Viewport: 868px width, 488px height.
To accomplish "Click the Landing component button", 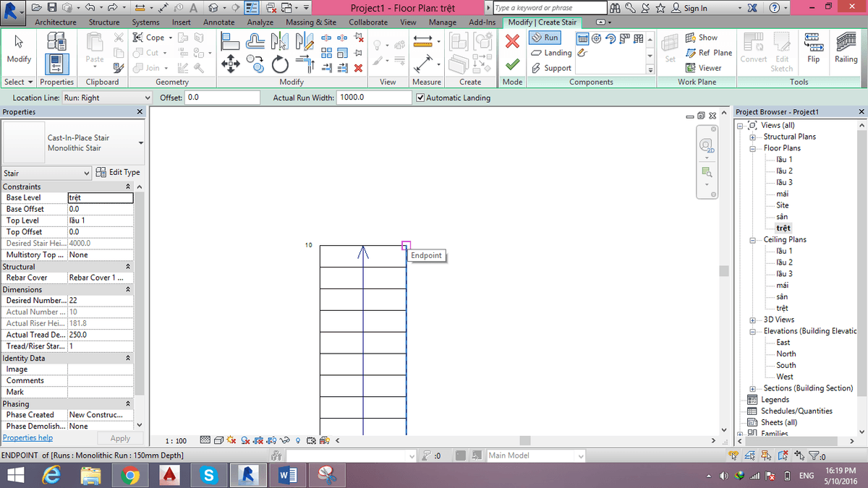I will tap(551, 53).
